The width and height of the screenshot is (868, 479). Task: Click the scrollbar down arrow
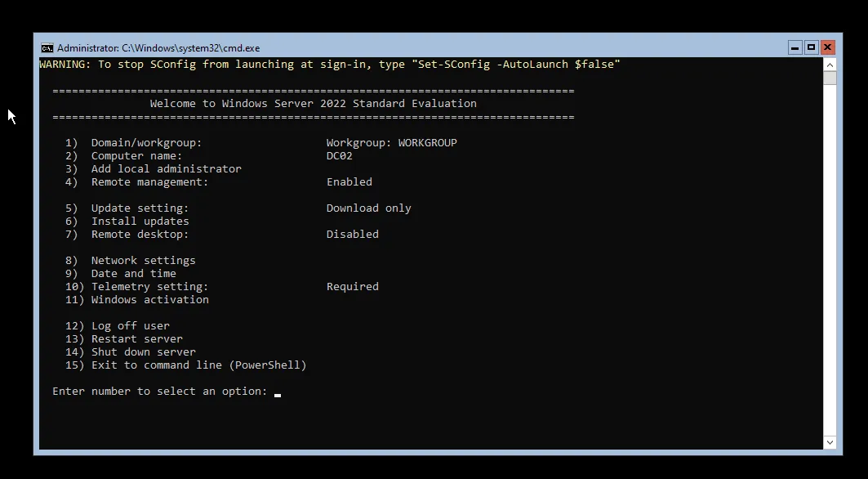coord(830,441)
